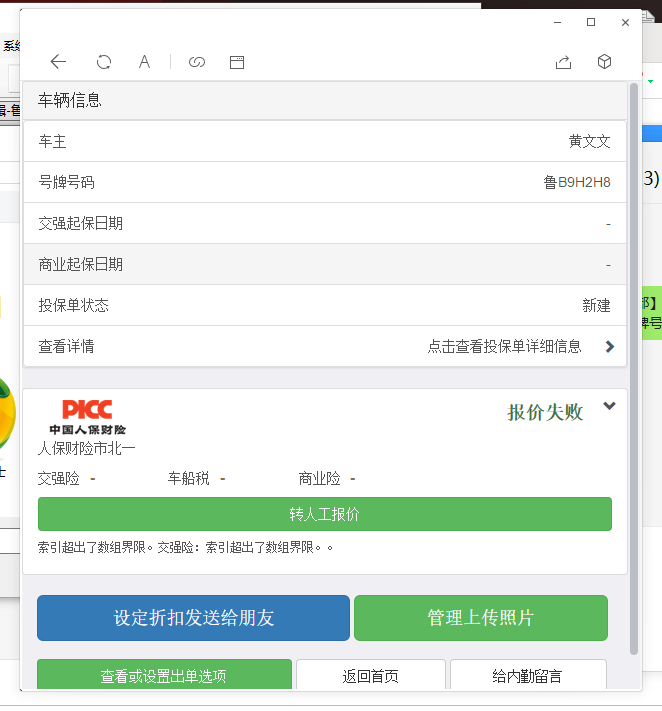The height and width of the screenshot is (711, 662).
Task: Click the 交强险 label in PICC card
Action: [58, 478]
